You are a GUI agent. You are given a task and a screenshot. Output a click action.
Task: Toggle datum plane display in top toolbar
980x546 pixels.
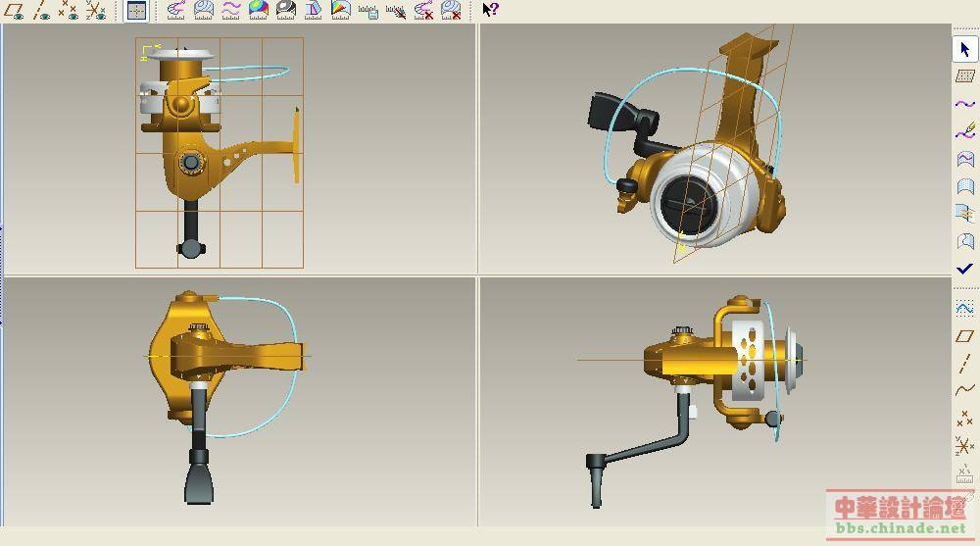coord(15,11)
